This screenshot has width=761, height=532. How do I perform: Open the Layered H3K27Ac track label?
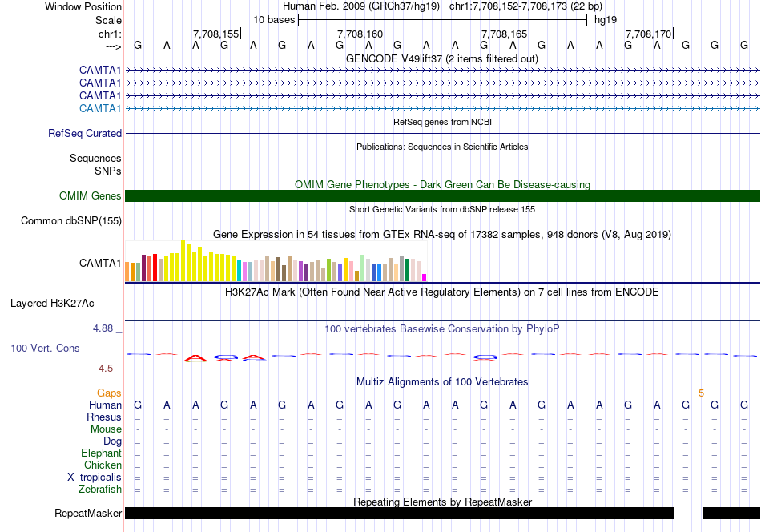coord(52,304)
